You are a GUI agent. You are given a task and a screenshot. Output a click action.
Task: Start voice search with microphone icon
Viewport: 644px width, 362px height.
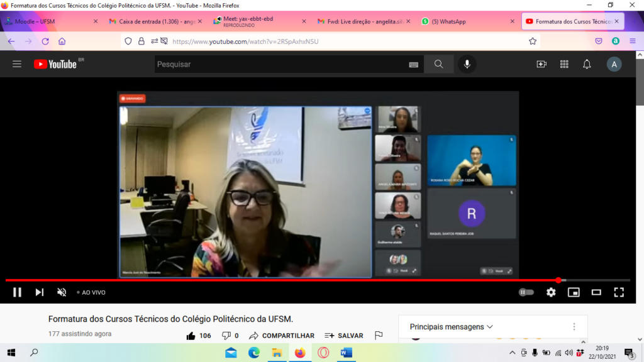(467, 64)
